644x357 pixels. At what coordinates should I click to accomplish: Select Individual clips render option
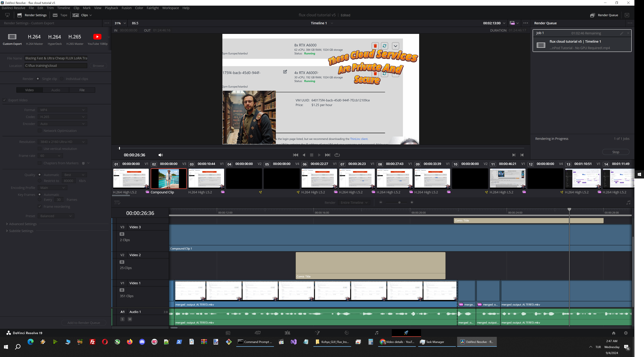(62, 79)
